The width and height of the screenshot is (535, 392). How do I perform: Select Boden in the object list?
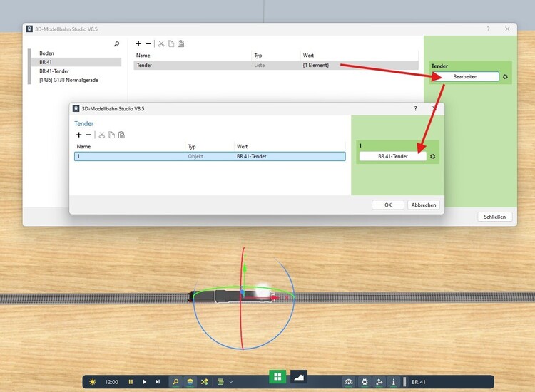pyautogui.click(x=47, y=53)
